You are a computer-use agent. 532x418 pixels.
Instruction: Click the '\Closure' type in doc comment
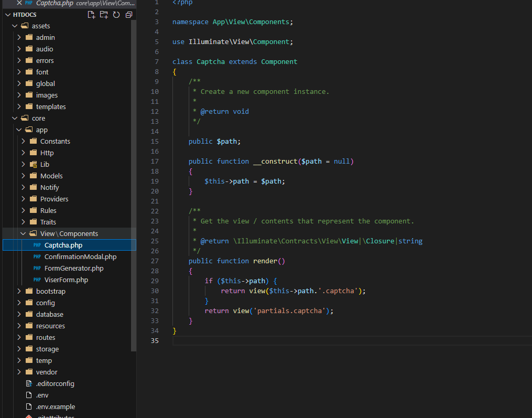(x=378, y=241)
